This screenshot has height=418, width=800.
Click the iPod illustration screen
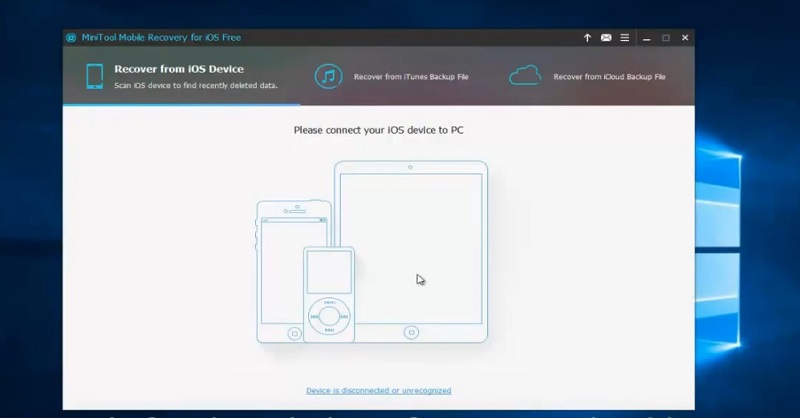click(x=329, y=272)
